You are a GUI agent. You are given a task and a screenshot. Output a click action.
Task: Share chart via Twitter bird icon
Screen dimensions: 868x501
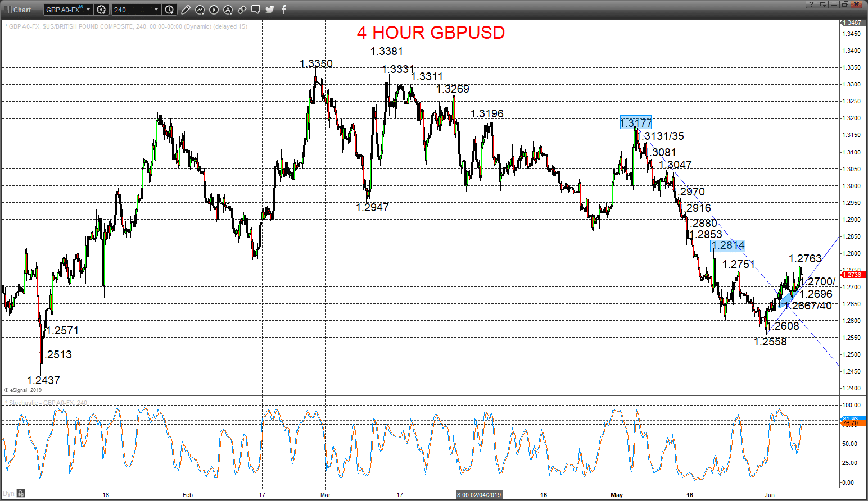[x=270, y=10]
